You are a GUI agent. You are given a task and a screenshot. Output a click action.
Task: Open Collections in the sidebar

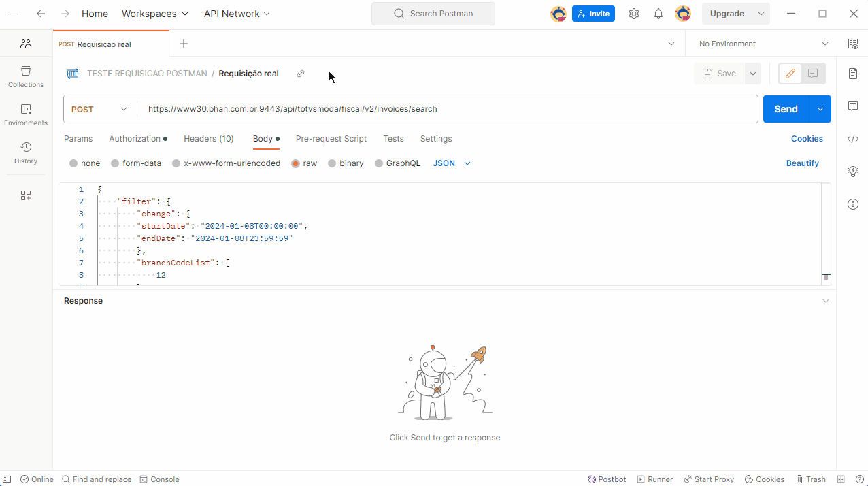click(26, 77)
